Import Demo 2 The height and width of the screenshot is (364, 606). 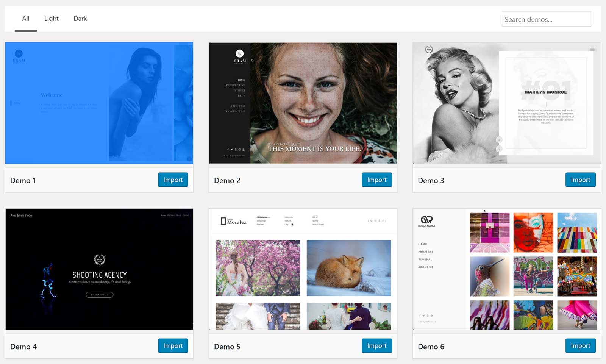[x=377, y=180]
